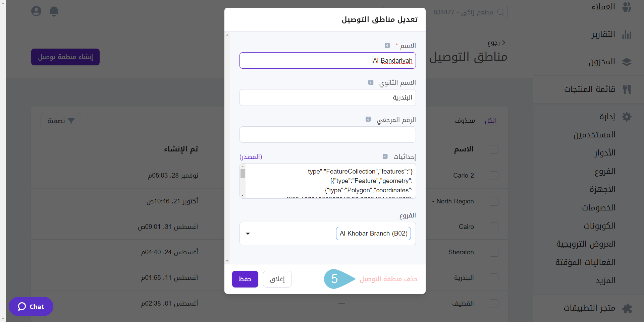
Task: Click the info icon beside الاسم الثانوي
Action: [371, 82]
